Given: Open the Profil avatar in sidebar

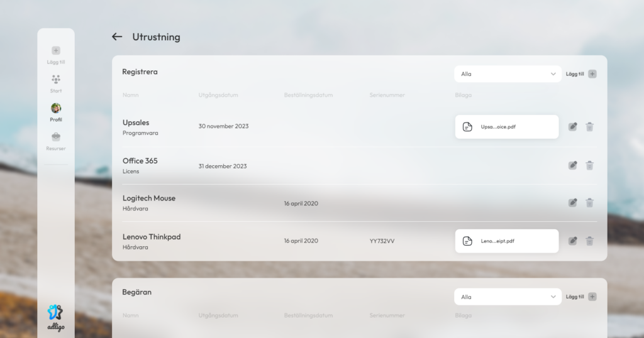Looking at the screenshot, I should coord(56,108).
